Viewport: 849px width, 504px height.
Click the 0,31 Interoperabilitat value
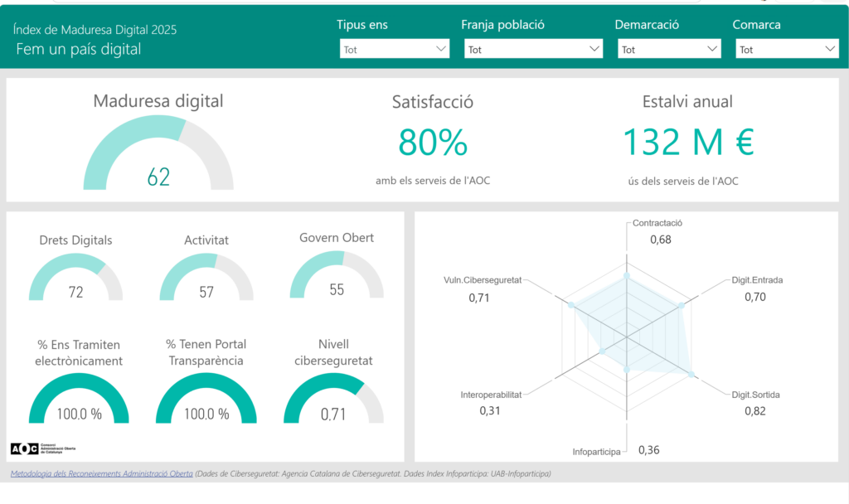point(490,411)
